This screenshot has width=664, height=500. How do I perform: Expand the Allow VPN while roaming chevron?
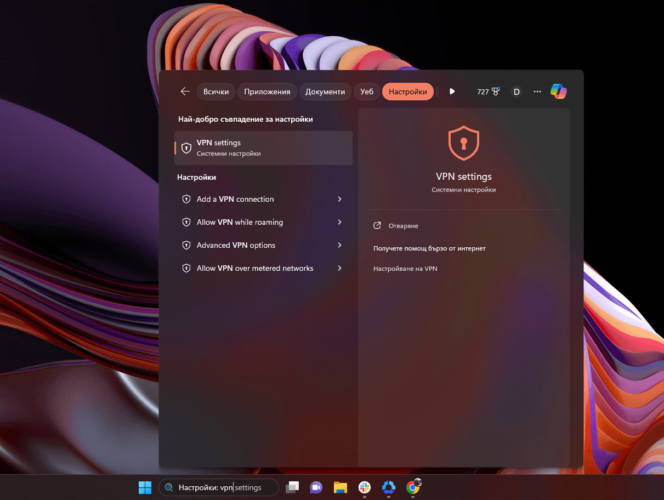coord(340,222)
